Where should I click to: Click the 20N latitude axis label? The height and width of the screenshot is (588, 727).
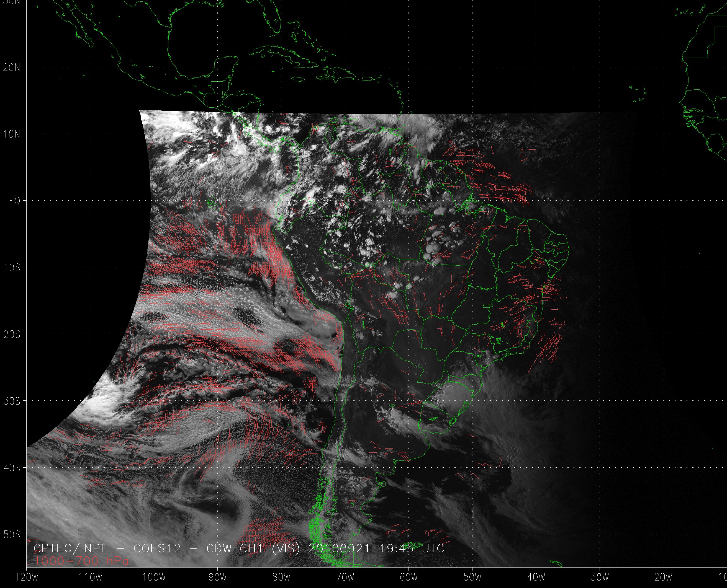12,68
